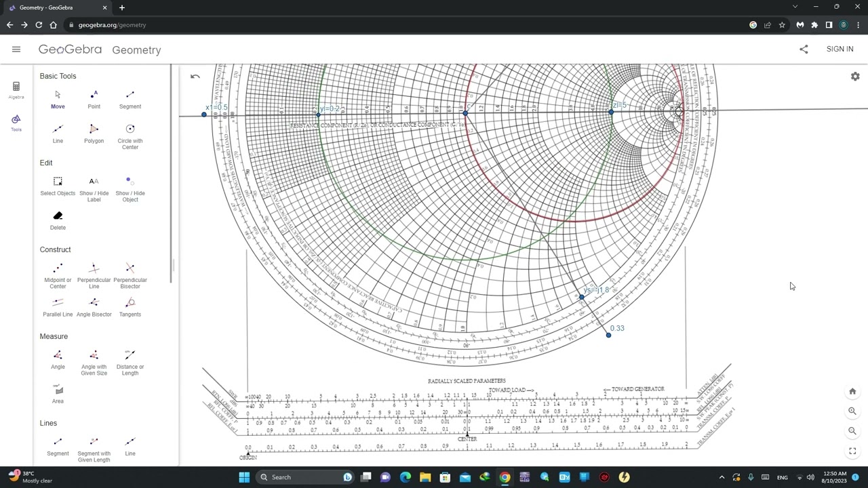Click the point labeled ys=-j1.8
868x488 pixels.
pyautogui.click(x=581, y=297)
